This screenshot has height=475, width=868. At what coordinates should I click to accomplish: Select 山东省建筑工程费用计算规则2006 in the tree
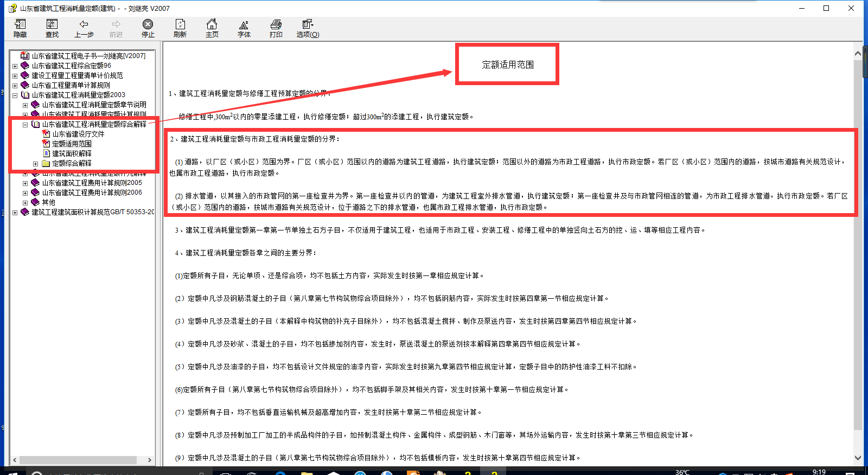coord(92,192)
